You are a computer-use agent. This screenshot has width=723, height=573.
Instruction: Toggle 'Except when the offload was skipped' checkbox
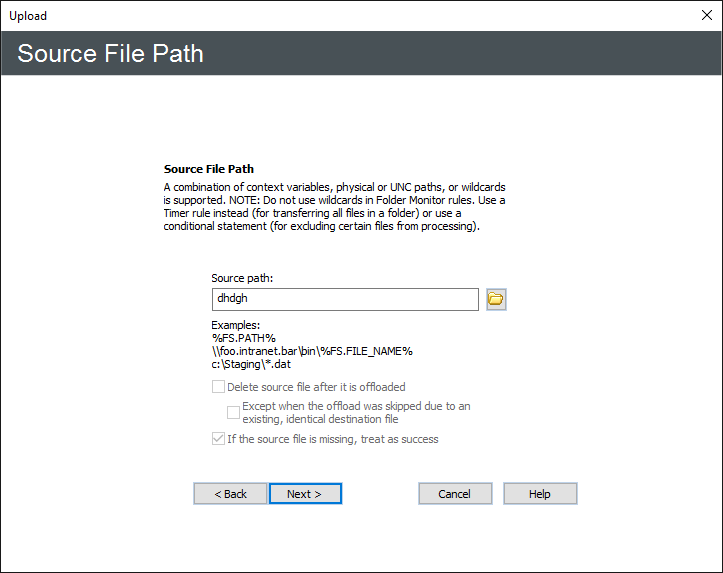coord(234,412)
